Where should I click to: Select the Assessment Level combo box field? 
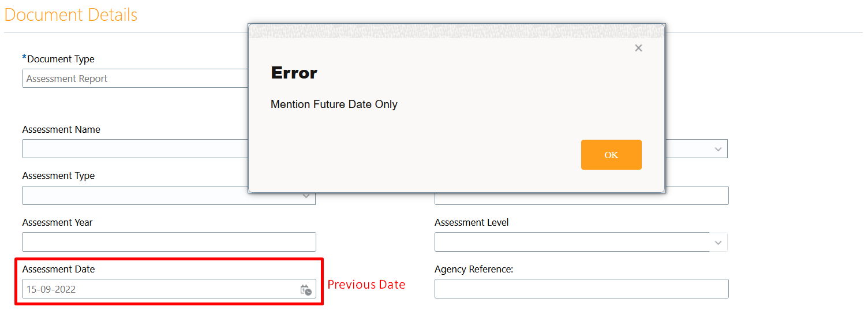[581, 242]
